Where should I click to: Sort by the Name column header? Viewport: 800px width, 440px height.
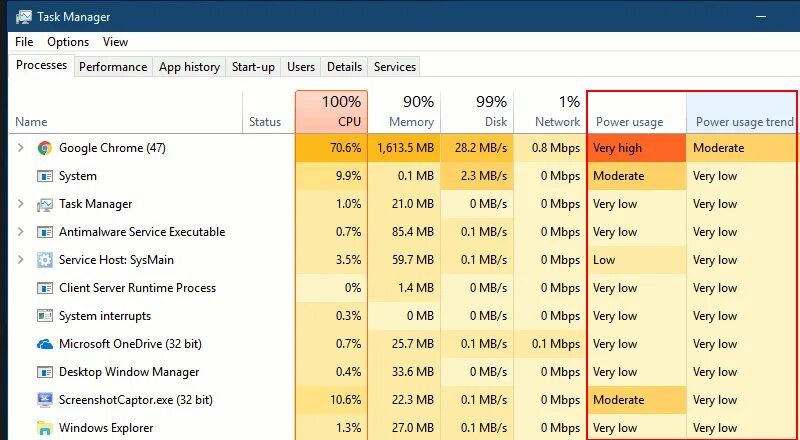pos(126,112)
